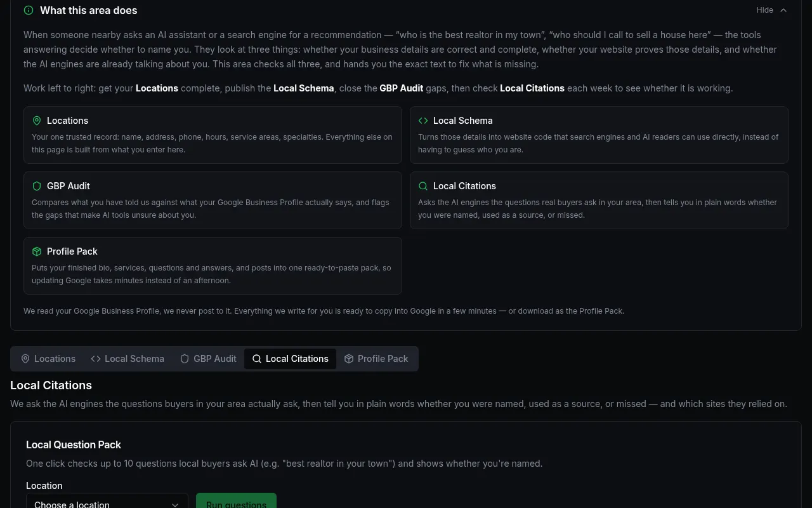The height and width of the screenshot is (508, 812).
Task: Switch to the Local Schema tab
Action: 128,359
